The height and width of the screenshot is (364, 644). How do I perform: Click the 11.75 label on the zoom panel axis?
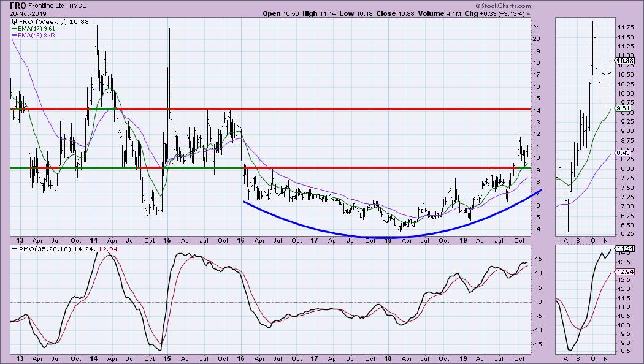(x=625, y=27)
